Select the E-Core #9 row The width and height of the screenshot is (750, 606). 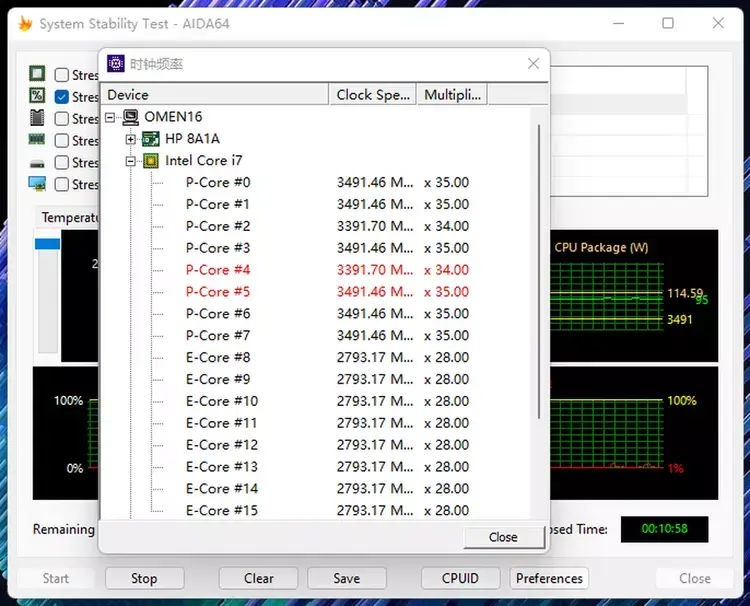click(328, 379)
